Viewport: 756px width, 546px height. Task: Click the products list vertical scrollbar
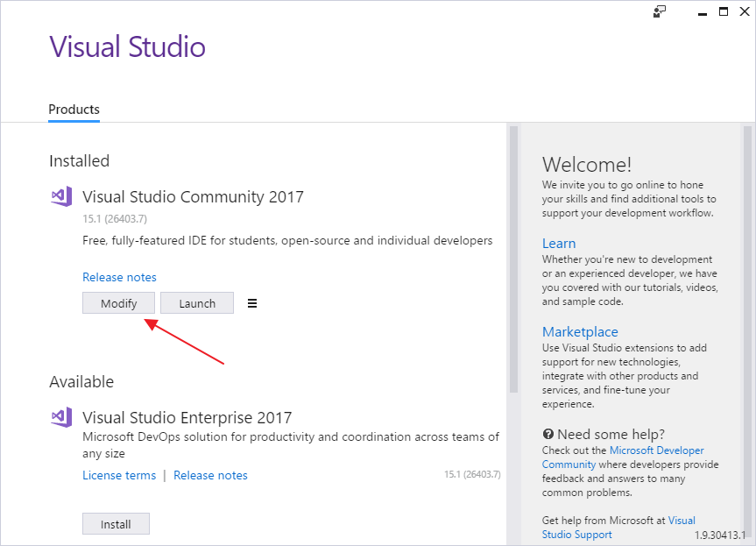pyautogui.click(x=513, y=263)
